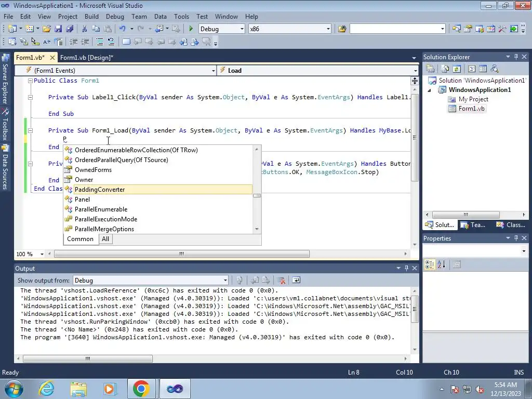The image size is (532, 399).
Task: Open Google Chrome from the taskbar
Action: coord(141,389)
